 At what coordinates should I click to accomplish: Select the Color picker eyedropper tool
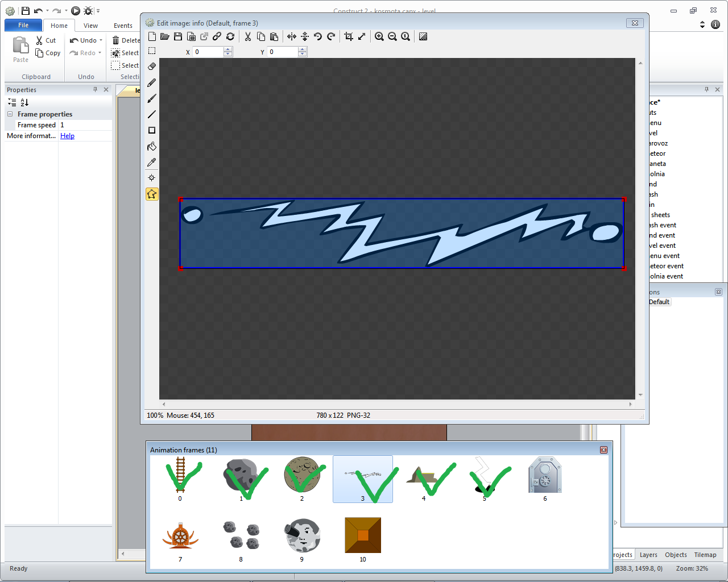tap(152, 162)
